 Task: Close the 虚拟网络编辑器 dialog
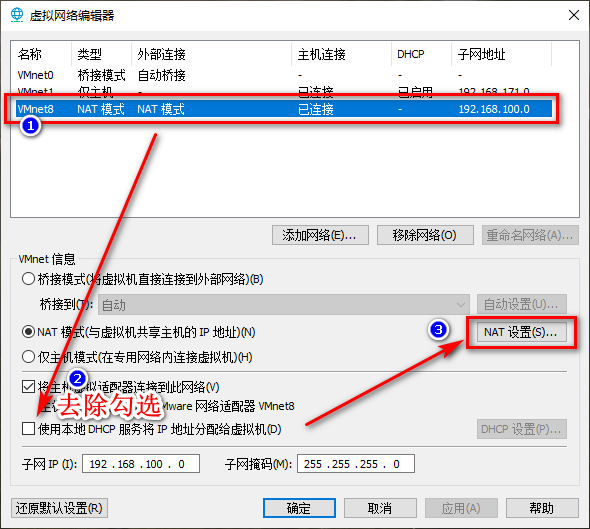pyautogui.click(x=573, y=15)
